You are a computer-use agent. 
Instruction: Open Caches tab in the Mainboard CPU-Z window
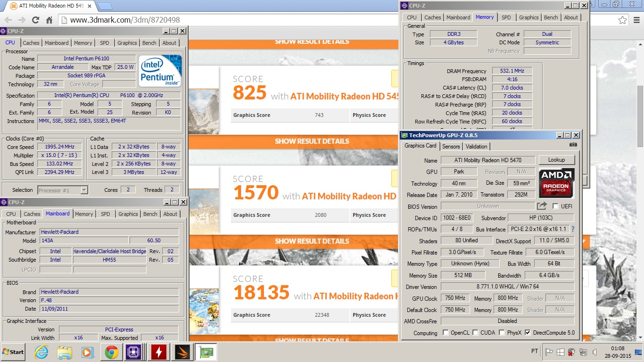click(x=32, y=214)
